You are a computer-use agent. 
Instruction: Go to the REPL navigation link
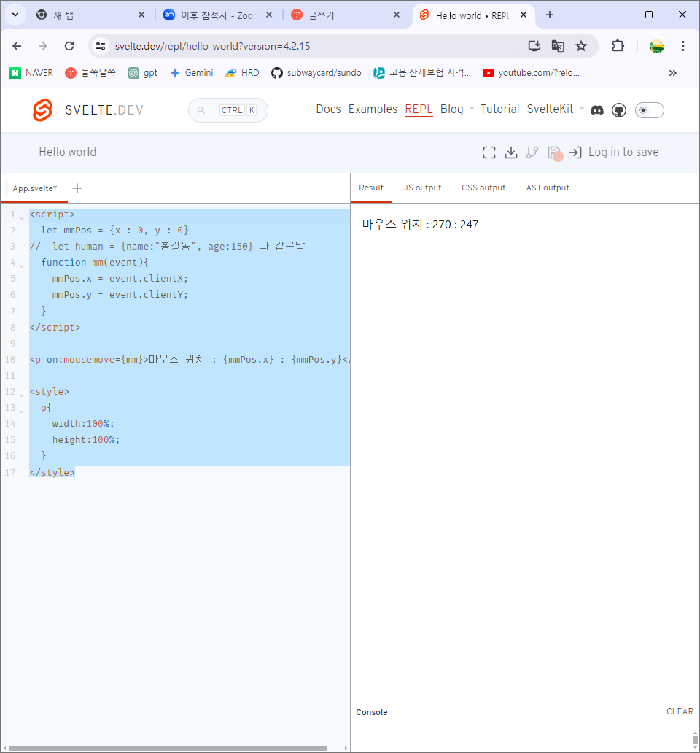tap(419, 109)
